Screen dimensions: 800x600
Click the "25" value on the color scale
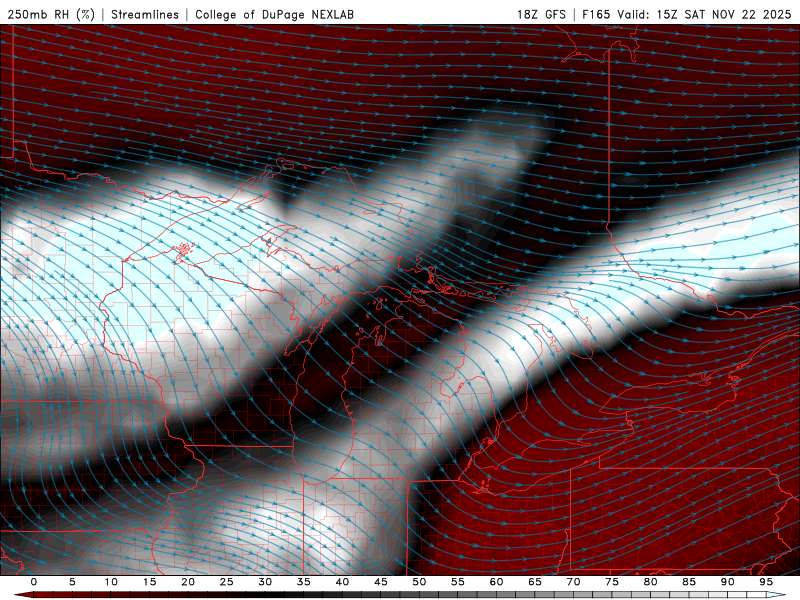(227, 582)
